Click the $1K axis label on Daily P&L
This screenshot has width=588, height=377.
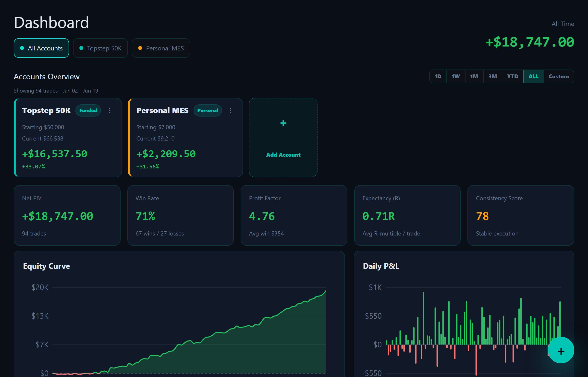pos(375,287)
